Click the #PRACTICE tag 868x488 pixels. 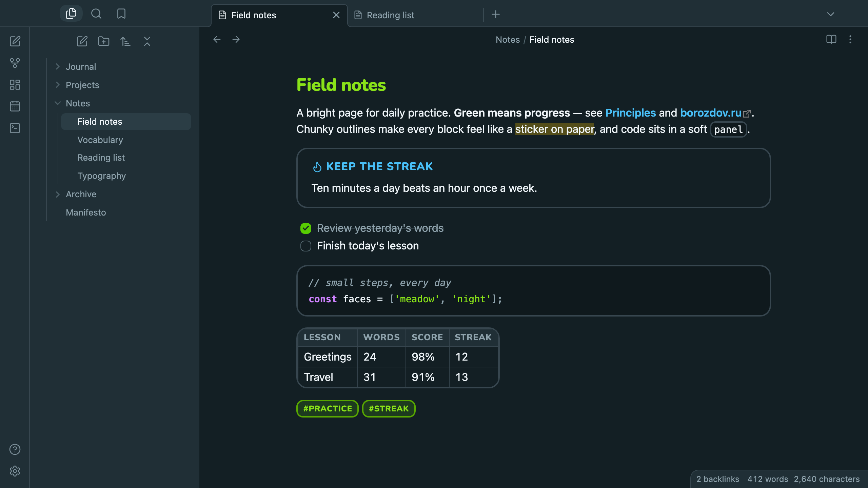click(328, 409)
